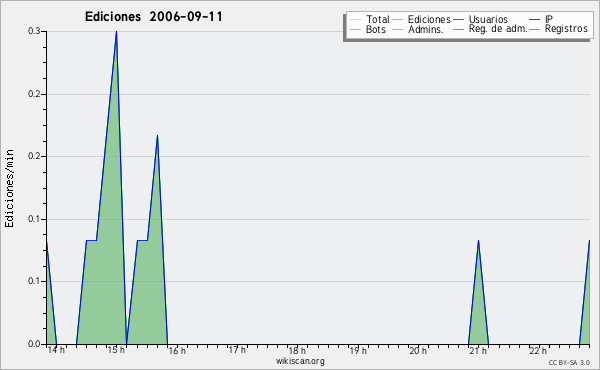Click the '0.3' y-axis label
Screen dimensions: 600x370
(x=34, y=31)
